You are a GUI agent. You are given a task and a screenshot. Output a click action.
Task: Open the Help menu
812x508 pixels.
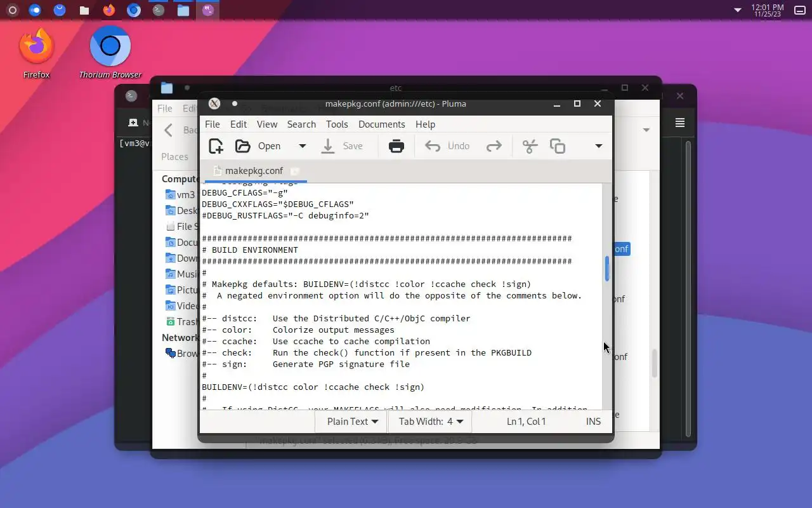click(x=425, y=124)
